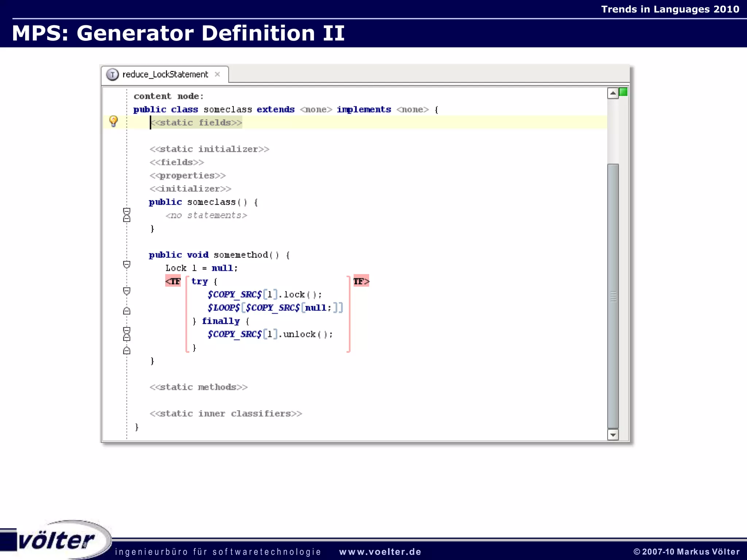Click the closing TF> template fragment marker

(x=361, y=281)
